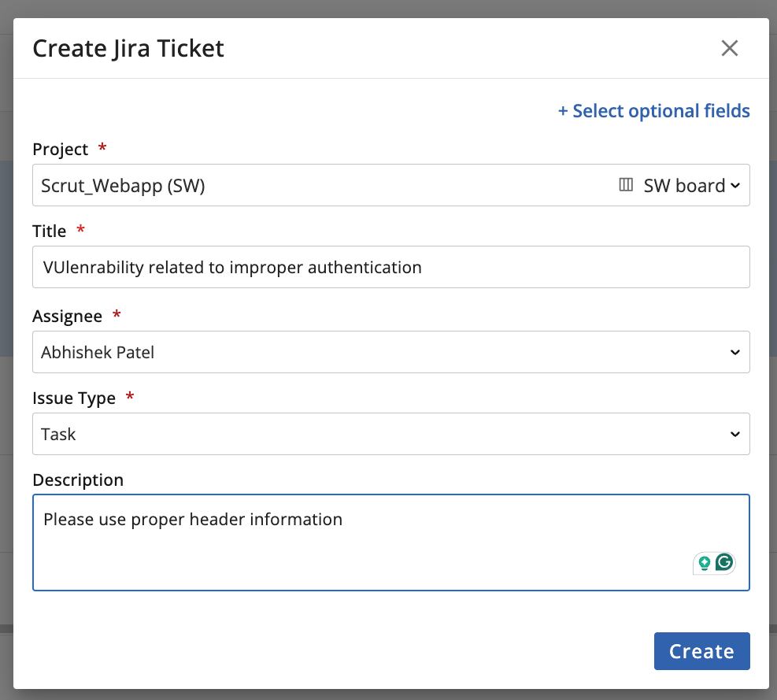
Task: Click the chevron arrow in Issue Type field
Action: 735,435
